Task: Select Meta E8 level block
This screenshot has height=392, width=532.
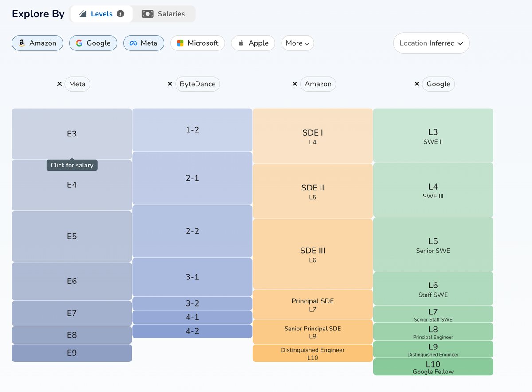Action: [x=72, y=335]
